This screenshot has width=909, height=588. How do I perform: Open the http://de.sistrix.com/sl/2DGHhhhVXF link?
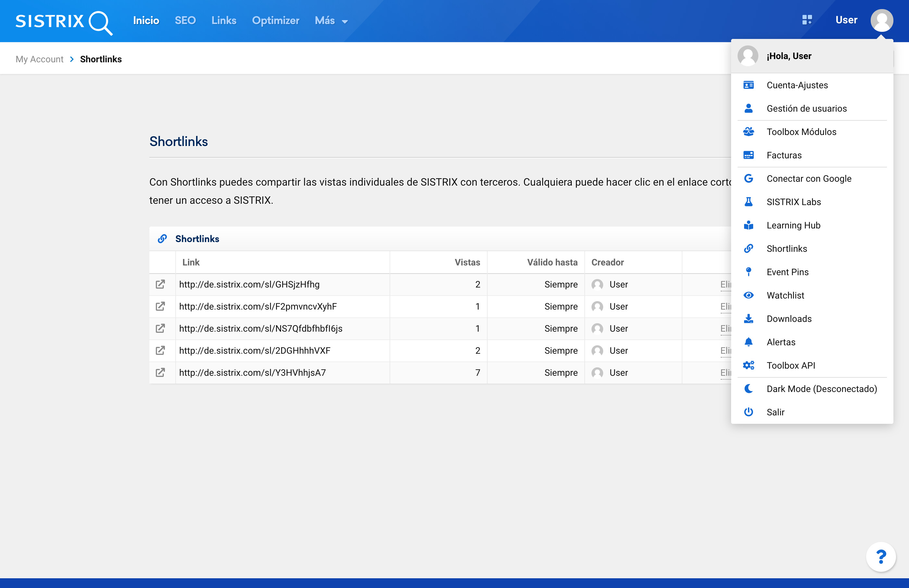coord(255,350)
